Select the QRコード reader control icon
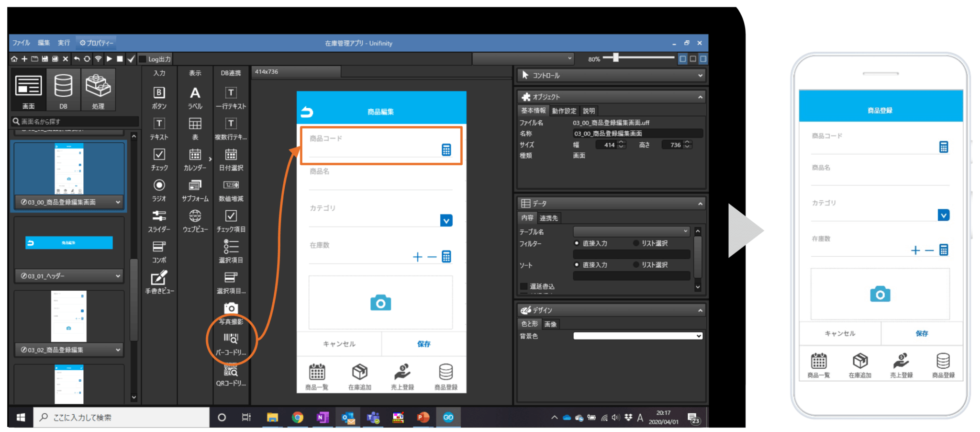This screenshot has height=432, width=980. (x=231, y=376)
